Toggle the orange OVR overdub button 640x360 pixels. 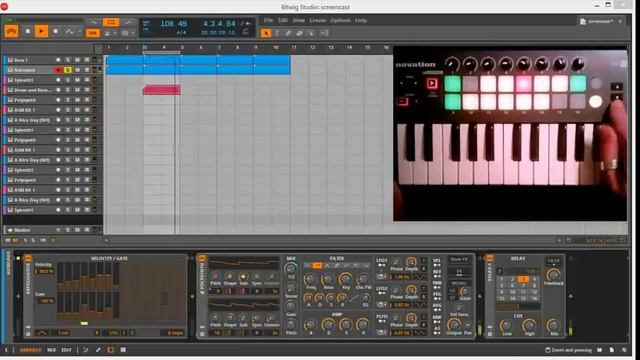coord(93,33)
